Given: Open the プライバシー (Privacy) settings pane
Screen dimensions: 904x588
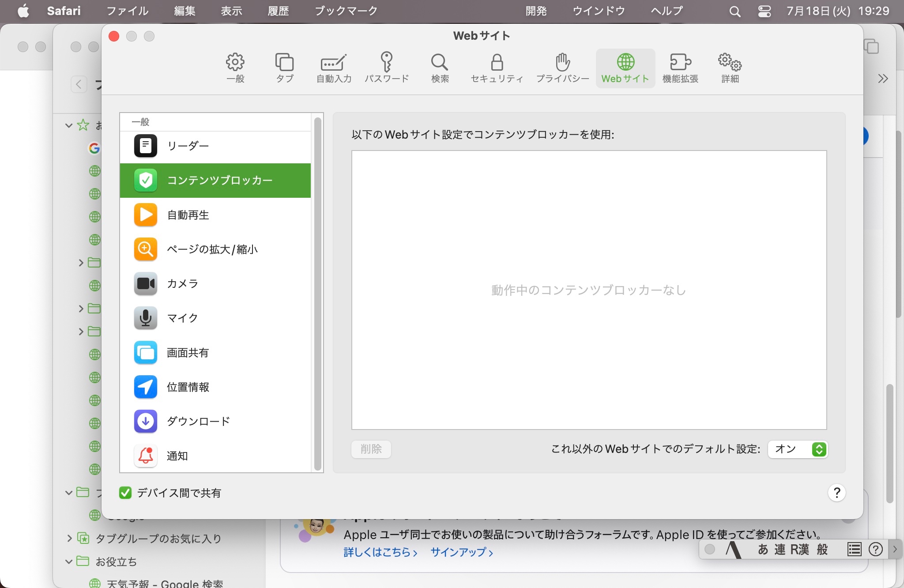Looking at the screenshot, I should pyautogui.click(x=562, y=68).
